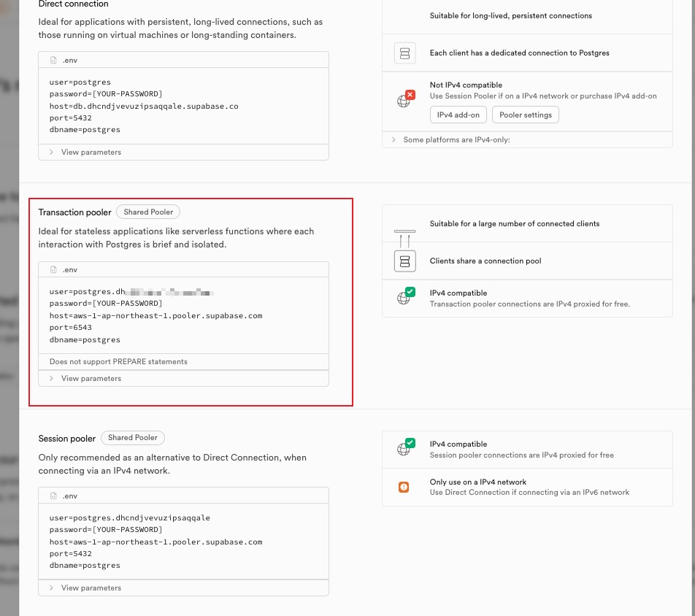Click the IPv4 add-on button
This screenshot has height=616, width=695.
tap(458, 115)
